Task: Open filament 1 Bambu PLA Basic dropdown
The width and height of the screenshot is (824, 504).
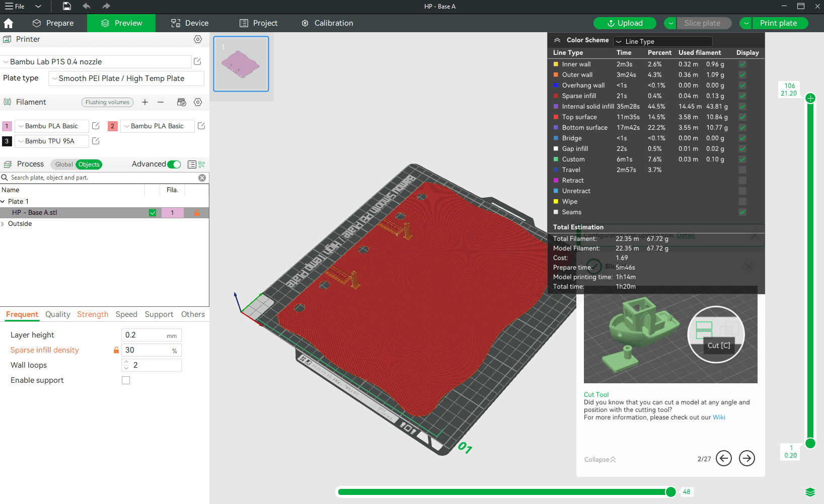Action: coord(52,126)
